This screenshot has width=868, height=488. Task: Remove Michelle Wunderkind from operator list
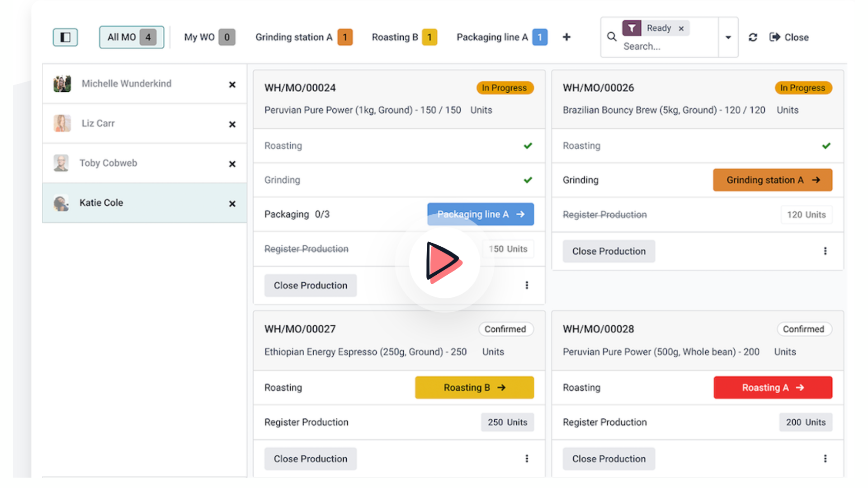[232, 84]
